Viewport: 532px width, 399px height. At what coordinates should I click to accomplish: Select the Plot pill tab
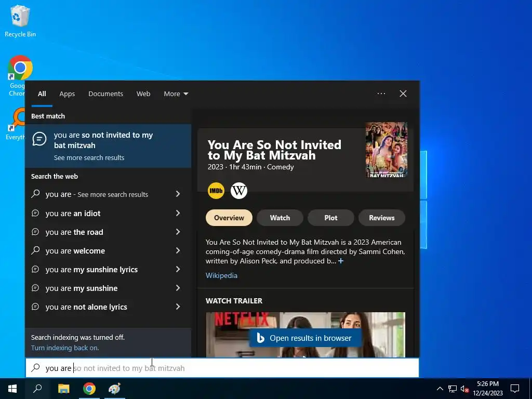coord(331,218)
